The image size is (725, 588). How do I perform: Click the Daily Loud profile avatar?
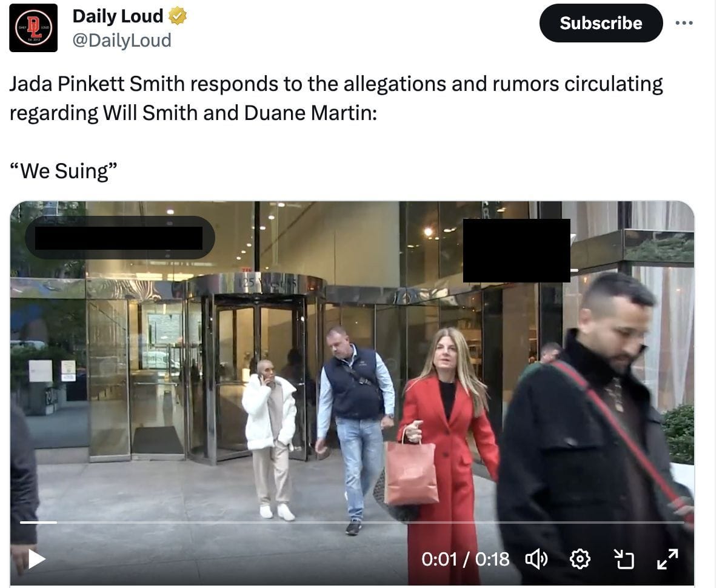[33, 28]
